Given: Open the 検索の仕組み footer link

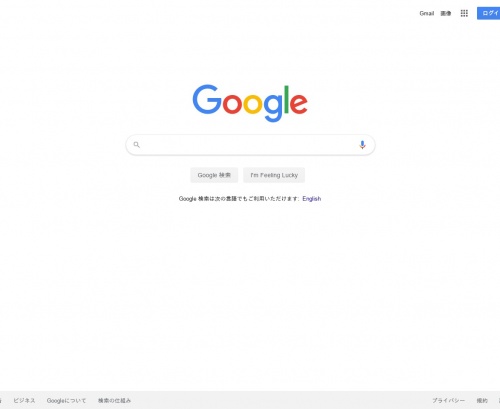Looking at the screenshot, I should click(x=114, y=400).
